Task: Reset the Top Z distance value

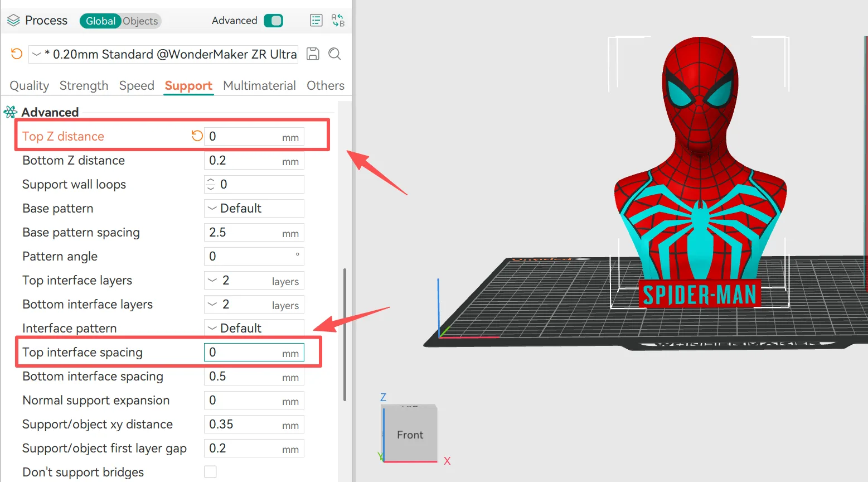Action: click(197, 136)
